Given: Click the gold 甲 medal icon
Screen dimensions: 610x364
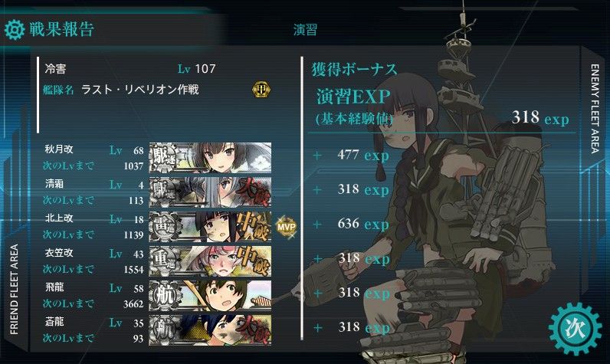Looking at the screenshot, I should pyautogui.click(x=261, y=90).
